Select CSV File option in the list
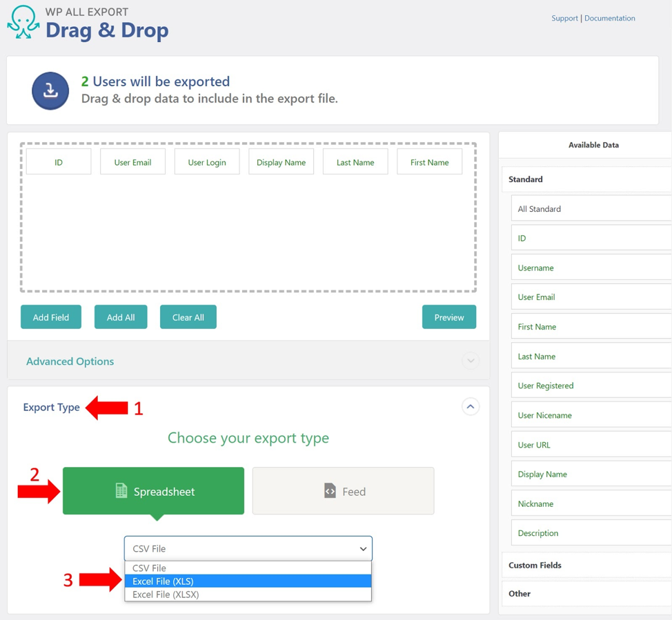Image resolution: width=672 pixels, height=620 pixels. click(x=248, y=568)
